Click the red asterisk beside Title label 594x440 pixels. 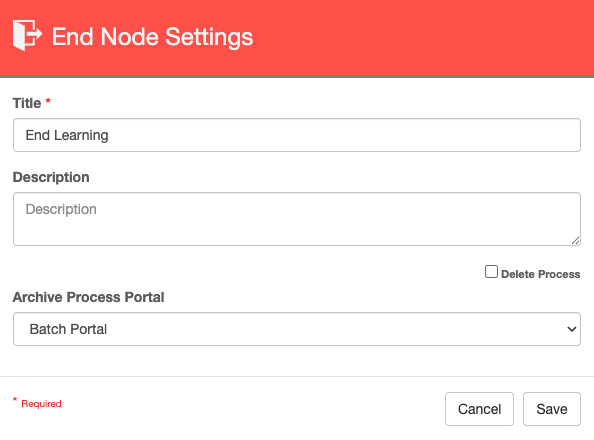coord(48,101)
